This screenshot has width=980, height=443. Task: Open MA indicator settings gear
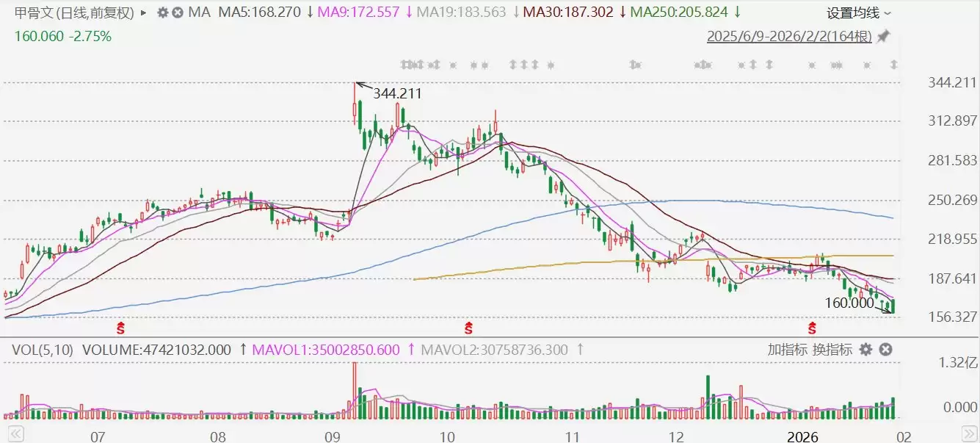click(162, 12)
